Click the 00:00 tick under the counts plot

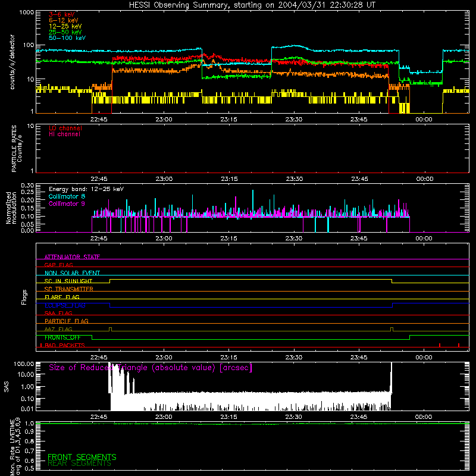[424, 120]
